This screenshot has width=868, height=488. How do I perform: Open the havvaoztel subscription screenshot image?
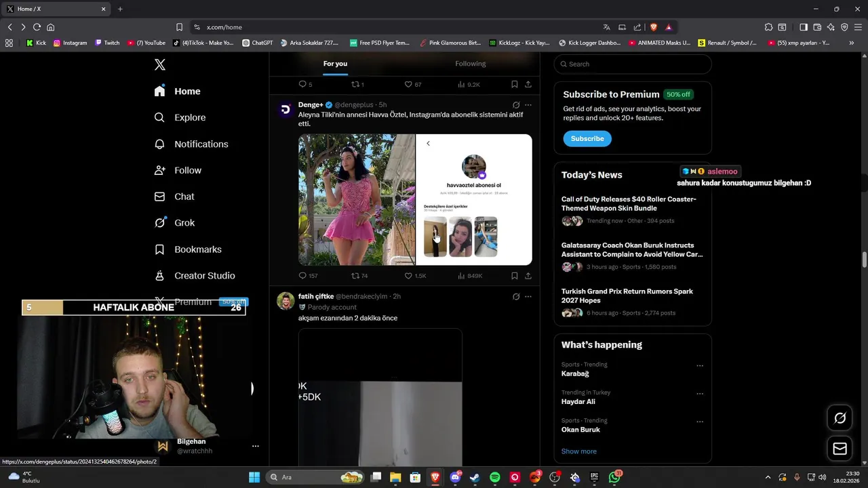pyautogui.click(x=474, y=199)
